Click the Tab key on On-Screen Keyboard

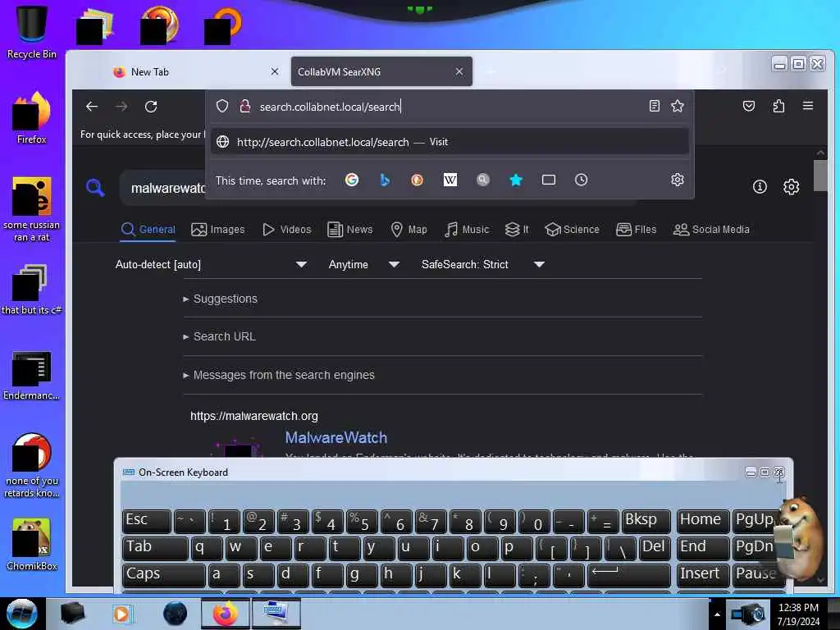coord(155,547)
